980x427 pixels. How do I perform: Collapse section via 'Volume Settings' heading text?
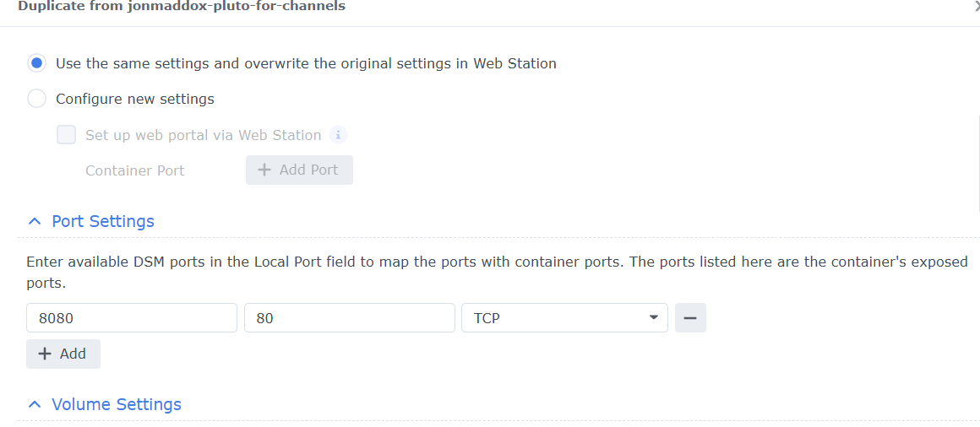[117, 405]
